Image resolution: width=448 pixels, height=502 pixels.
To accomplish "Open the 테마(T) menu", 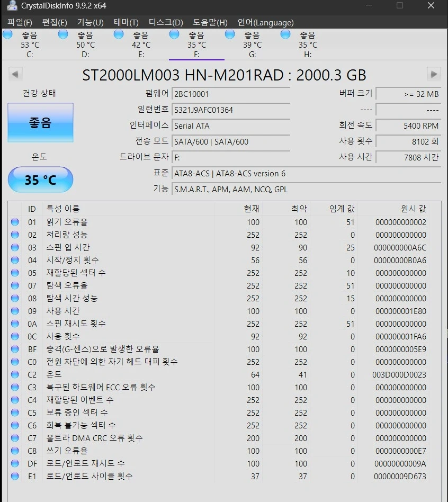I will click(126, 22).
